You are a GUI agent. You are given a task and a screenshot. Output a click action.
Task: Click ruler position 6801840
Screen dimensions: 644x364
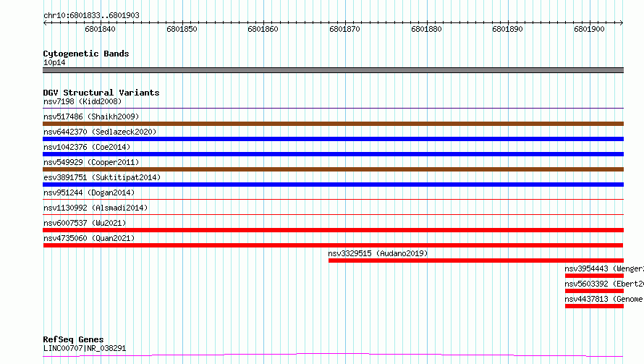pyautogui.click(x=100, y=29)
